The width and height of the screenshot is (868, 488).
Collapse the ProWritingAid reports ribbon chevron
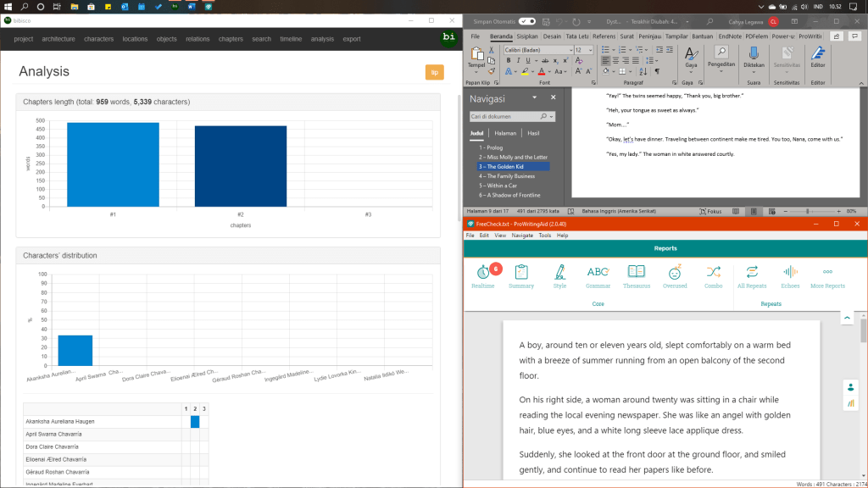pyautogui.click(x=846, y=317)
